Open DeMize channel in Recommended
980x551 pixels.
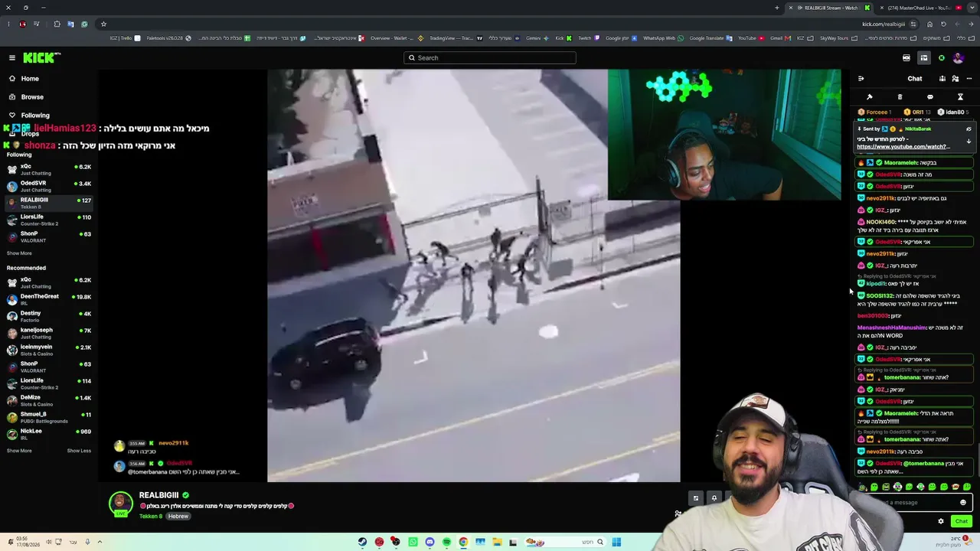pos(49,400)
